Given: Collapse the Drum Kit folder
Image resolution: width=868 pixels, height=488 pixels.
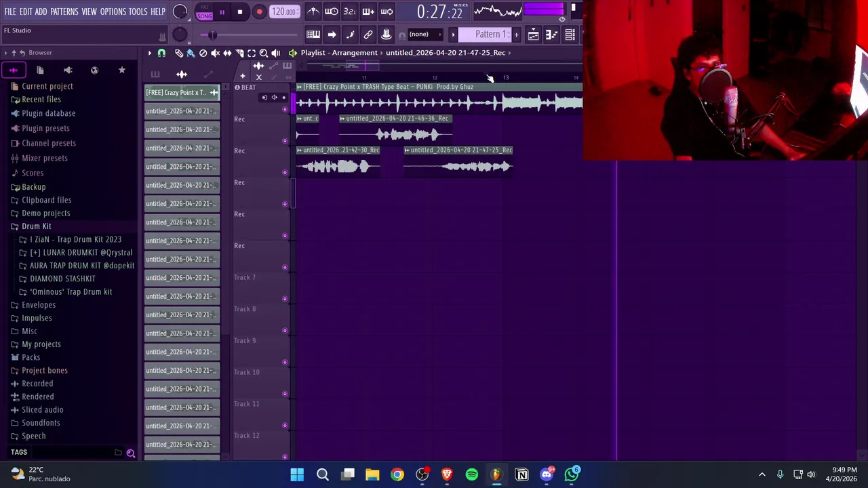Looking at the screenshot, I should pos(36,226).
